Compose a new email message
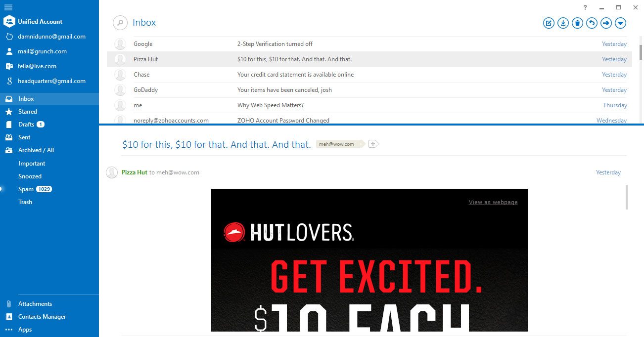The image size is (644, 337). 549,23
